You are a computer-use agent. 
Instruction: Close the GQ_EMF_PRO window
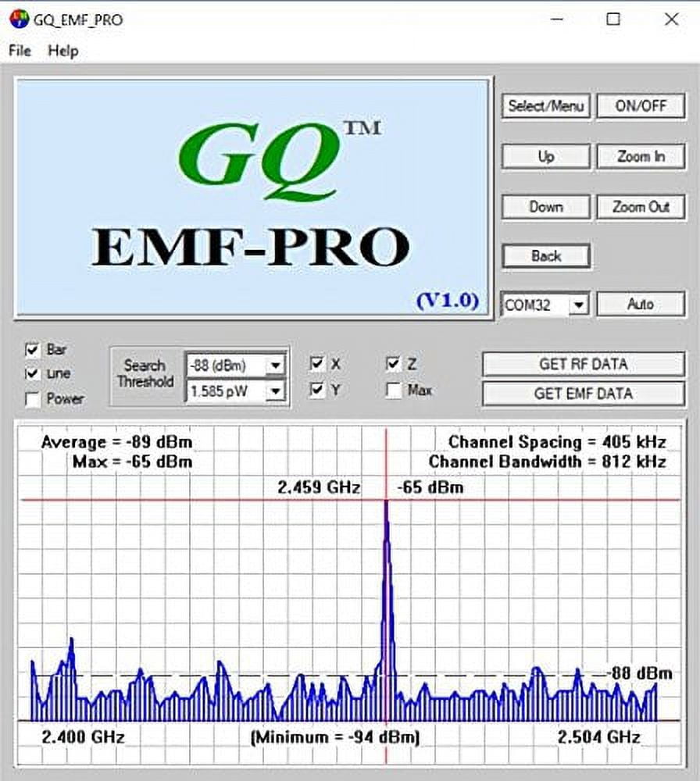point(671,20)
